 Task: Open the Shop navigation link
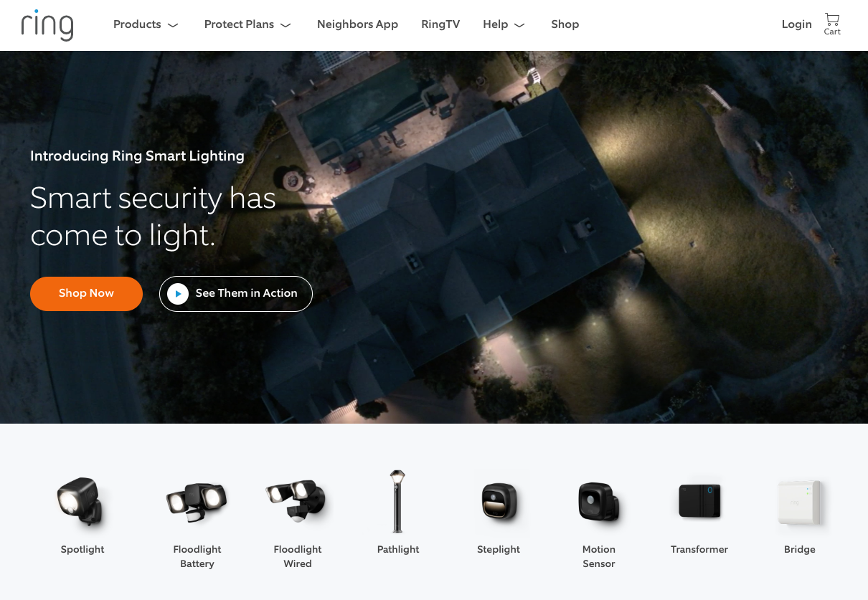point(565,24)
